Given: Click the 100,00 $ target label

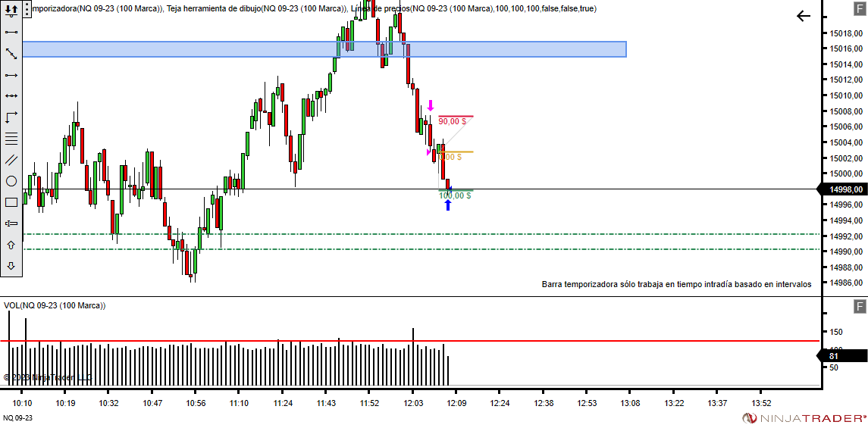Looking at the screenshot, I should click(x=455, y=195).
